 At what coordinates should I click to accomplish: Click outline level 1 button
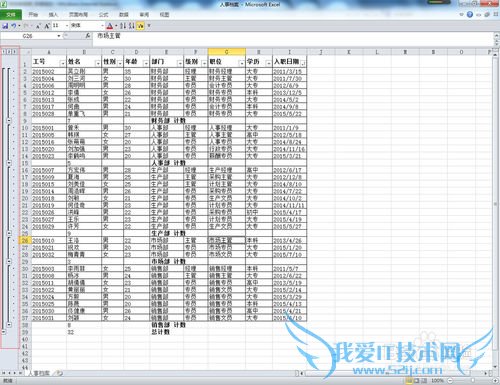click(4, 52)
